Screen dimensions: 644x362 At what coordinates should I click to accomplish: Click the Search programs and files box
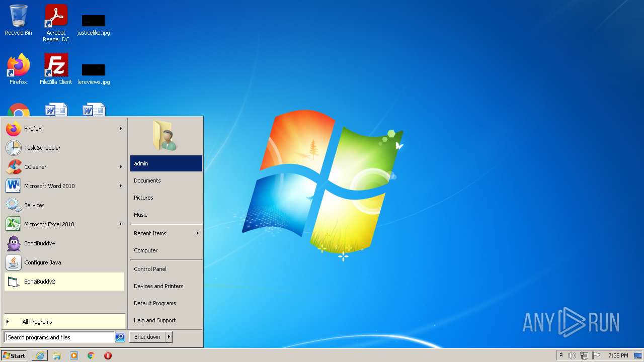59,337
